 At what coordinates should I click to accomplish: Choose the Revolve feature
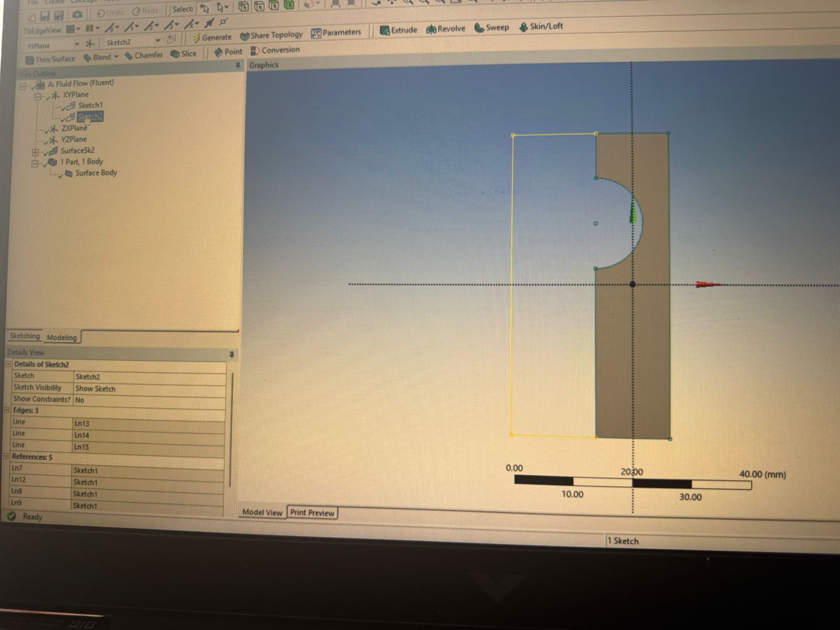point(446,29)
